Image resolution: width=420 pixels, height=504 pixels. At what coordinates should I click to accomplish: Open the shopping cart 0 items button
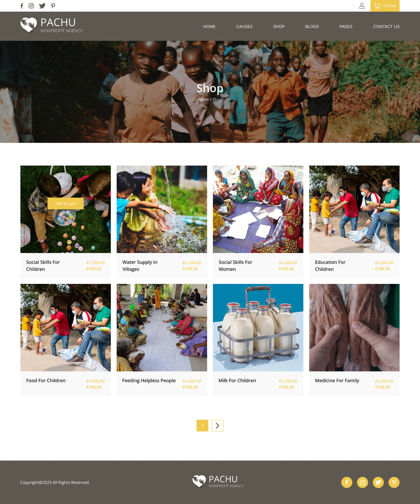[x=385, y=6]
